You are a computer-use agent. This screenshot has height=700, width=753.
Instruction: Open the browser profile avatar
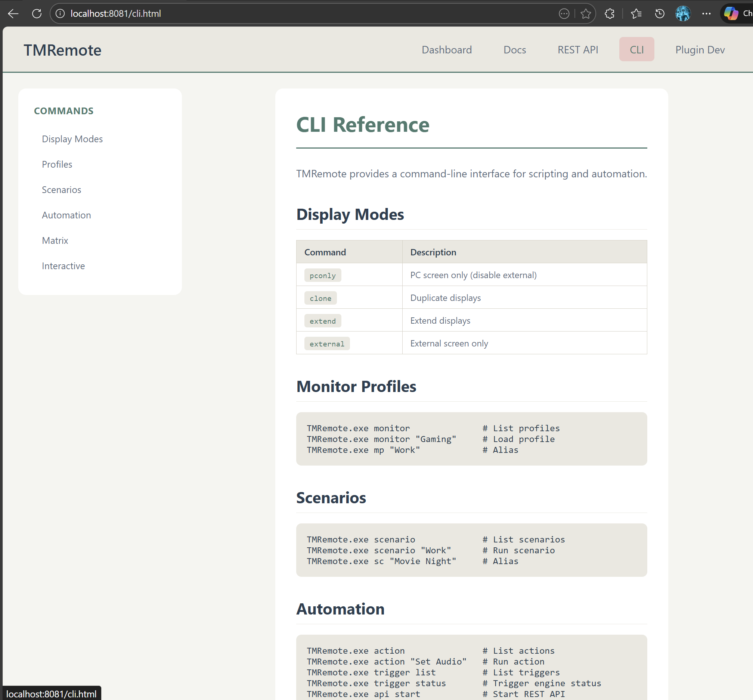point(682,14)
